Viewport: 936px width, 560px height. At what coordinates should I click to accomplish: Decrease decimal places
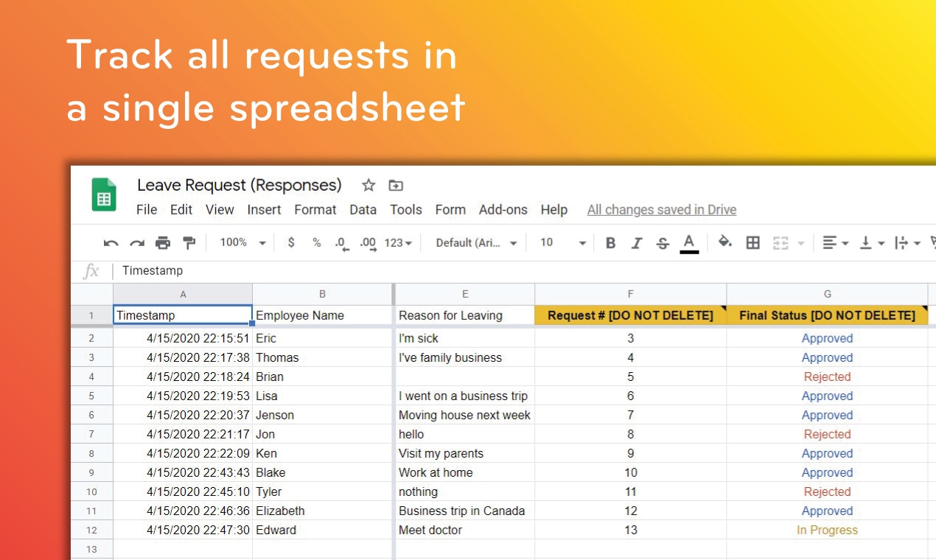[x=342, y=243]
